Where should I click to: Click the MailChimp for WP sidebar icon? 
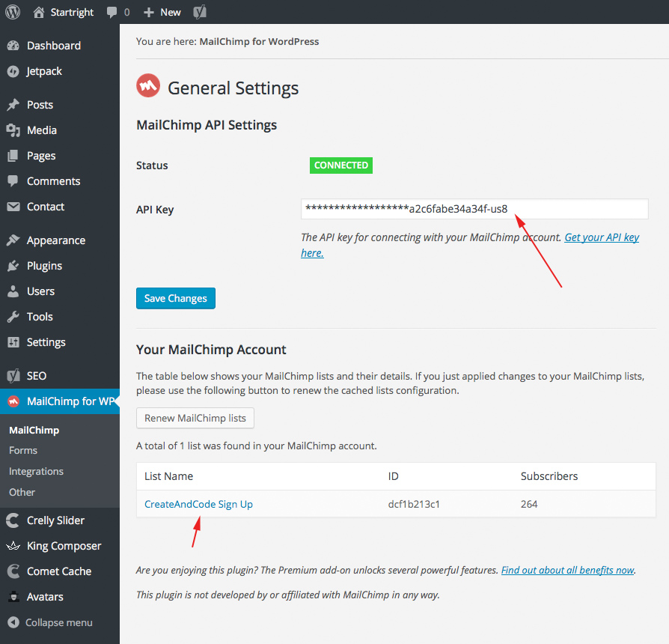[x=13, y=401]
